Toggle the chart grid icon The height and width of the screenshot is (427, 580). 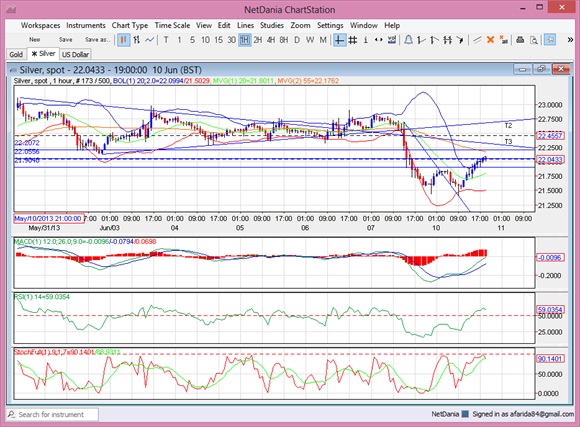(x=353, y=40)
